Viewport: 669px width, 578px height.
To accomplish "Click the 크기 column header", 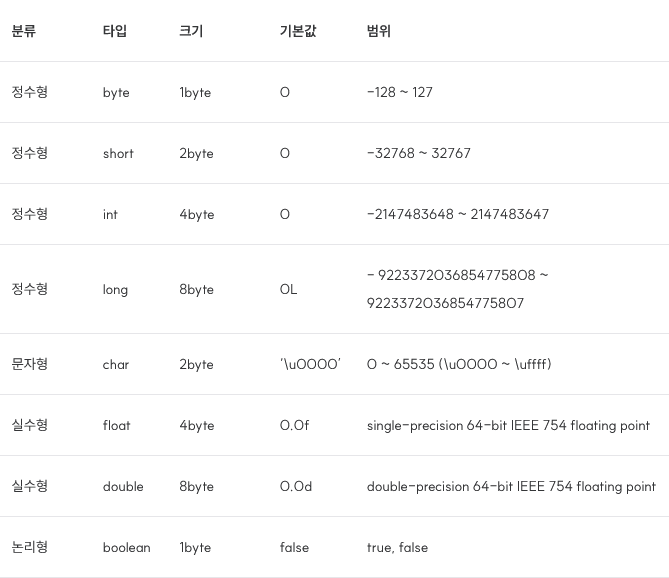I will (191, 31).
